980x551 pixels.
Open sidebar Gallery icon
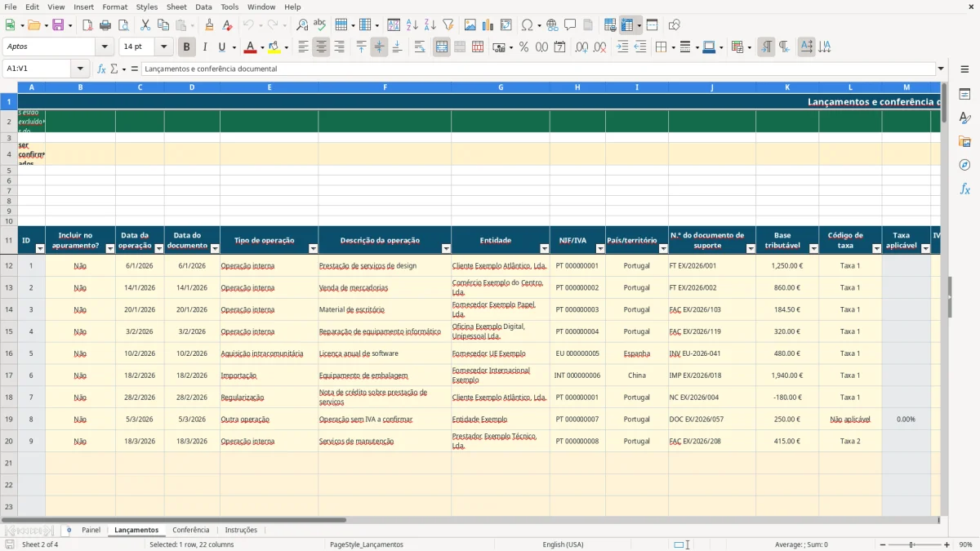click(964, 141)
